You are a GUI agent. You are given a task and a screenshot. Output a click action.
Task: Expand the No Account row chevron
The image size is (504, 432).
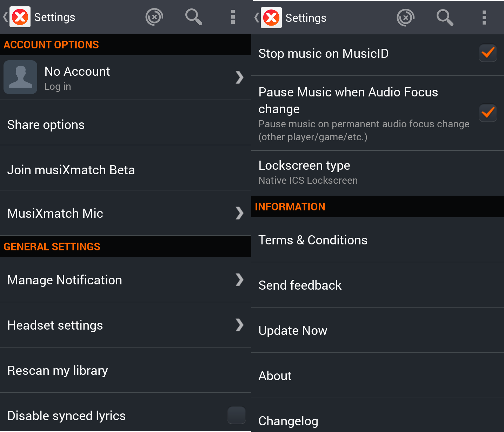pos(239,77)
